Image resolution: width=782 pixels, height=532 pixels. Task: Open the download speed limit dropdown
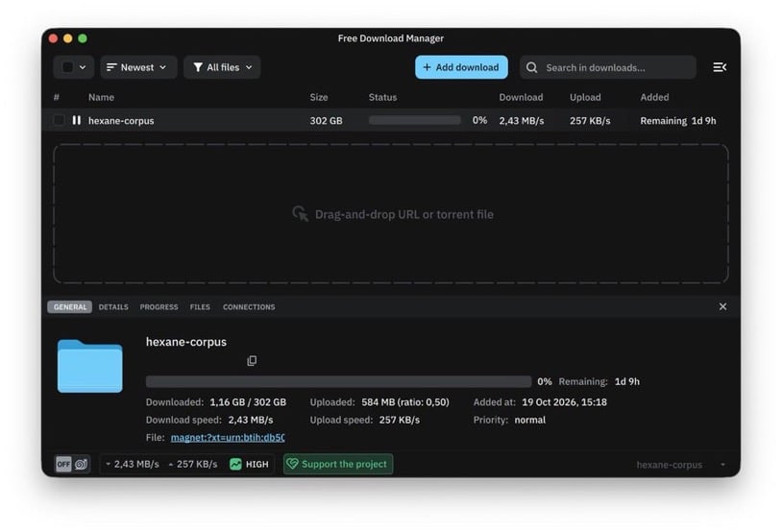coord(132,464)
